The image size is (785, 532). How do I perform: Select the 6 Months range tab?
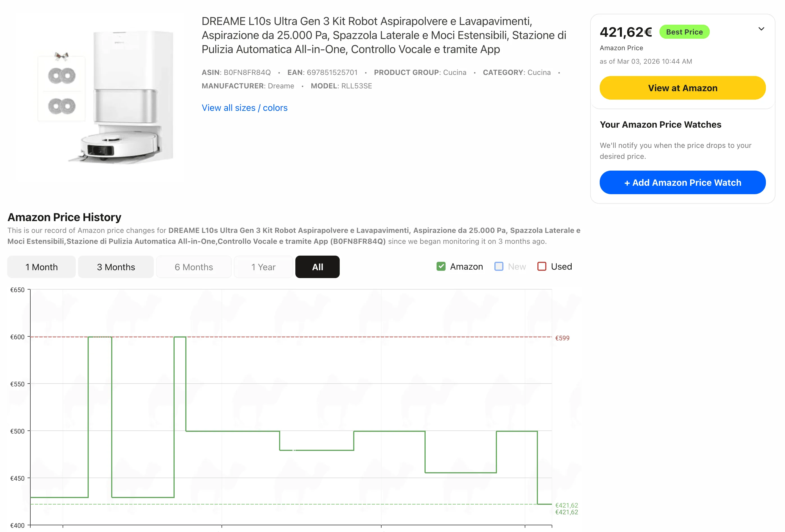click(x=193, y=267)
